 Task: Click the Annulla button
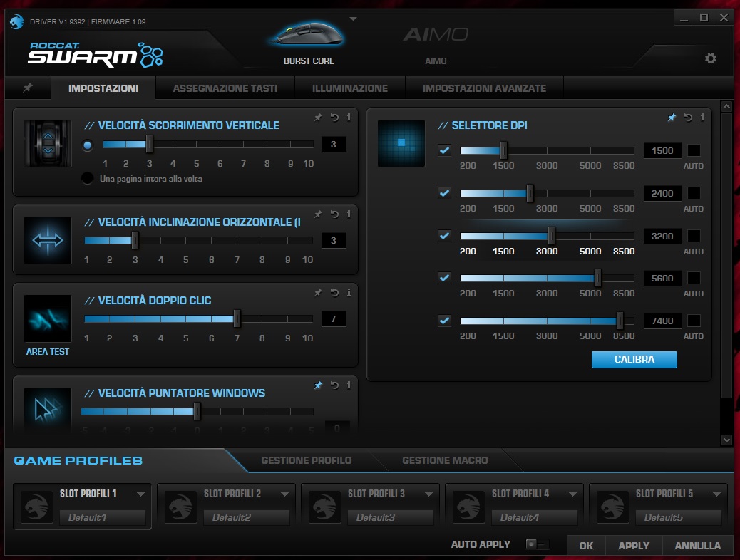click(697, 545)
